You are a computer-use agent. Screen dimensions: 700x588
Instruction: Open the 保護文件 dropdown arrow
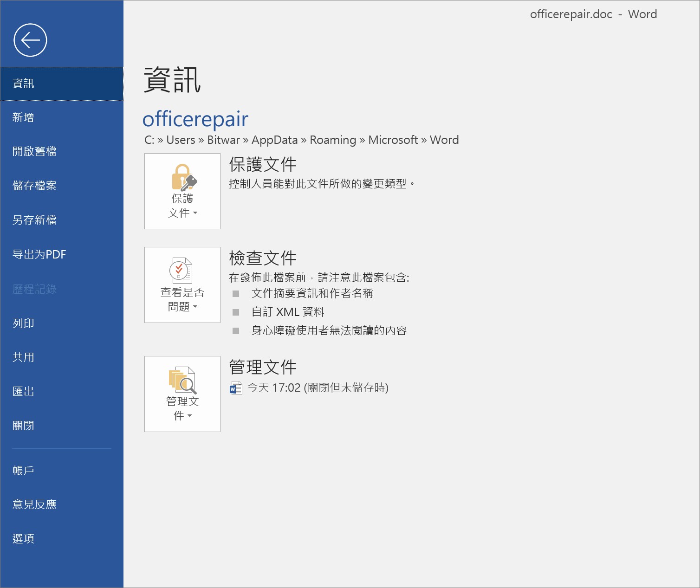tap(195, 213)
